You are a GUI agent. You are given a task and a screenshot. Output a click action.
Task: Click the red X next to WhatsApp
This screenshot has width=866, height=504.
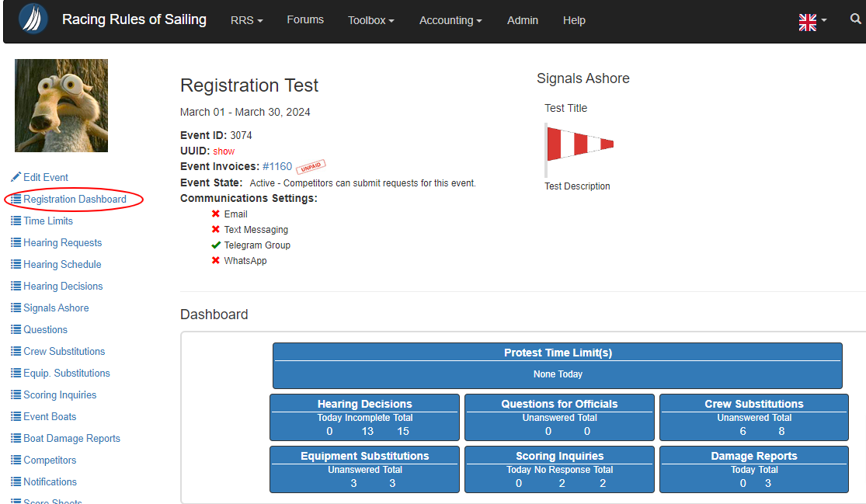(x=216, y=260)
